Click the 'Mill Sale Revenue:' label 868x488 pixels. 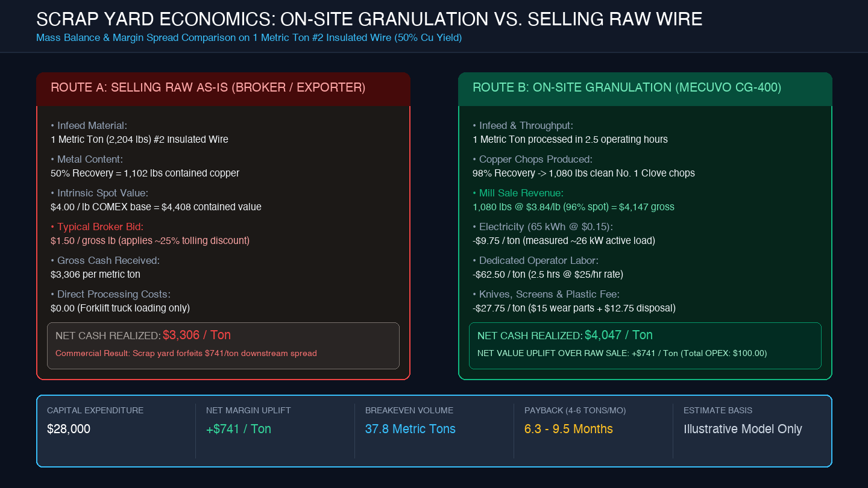coord(518,193)
